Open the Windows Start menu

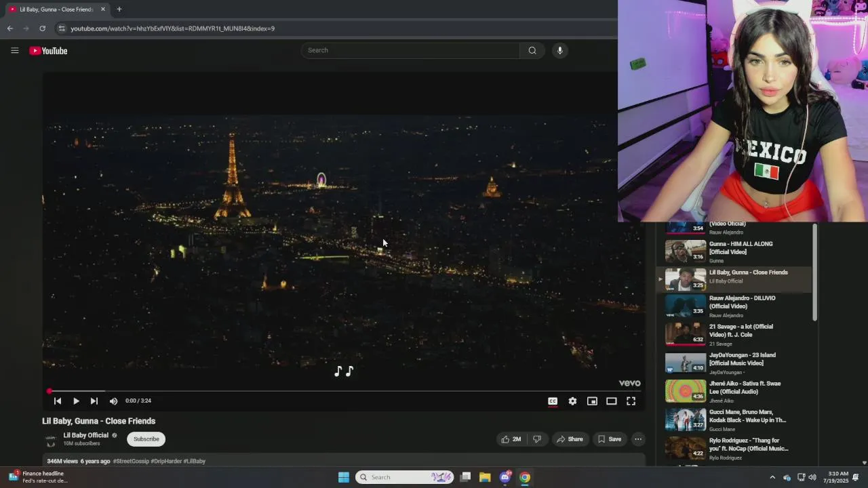coord(344,477)
